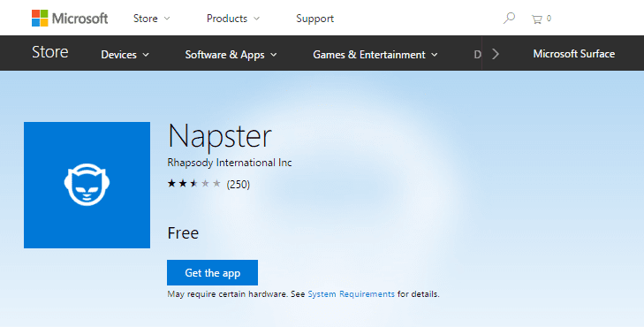
Task: Click the Get the app button
Action: pos(212,272)
